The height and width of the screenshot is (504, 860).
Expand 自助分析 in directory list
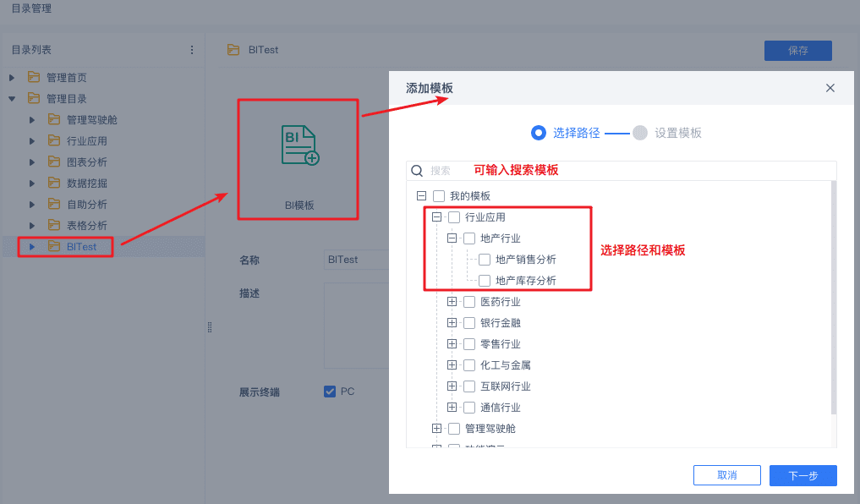[x=32, y=205]
